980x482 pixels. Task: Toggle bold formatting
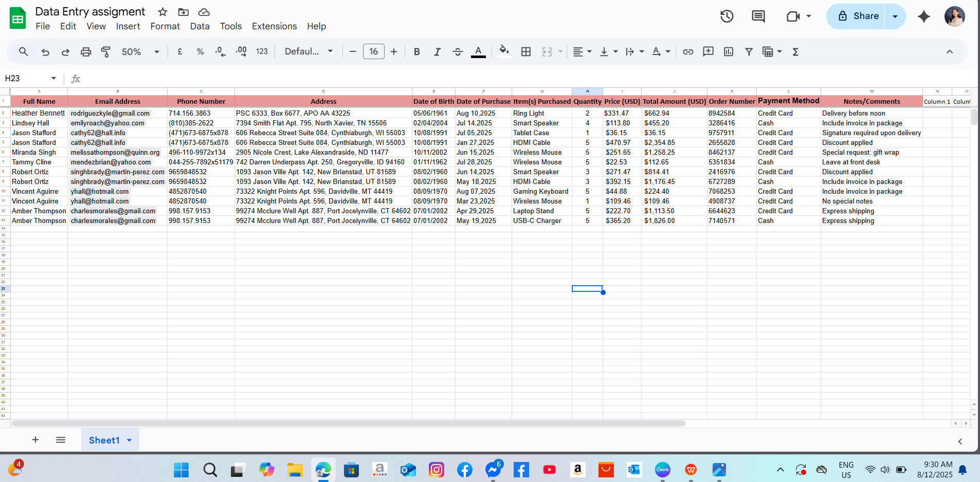coord(417,52)
